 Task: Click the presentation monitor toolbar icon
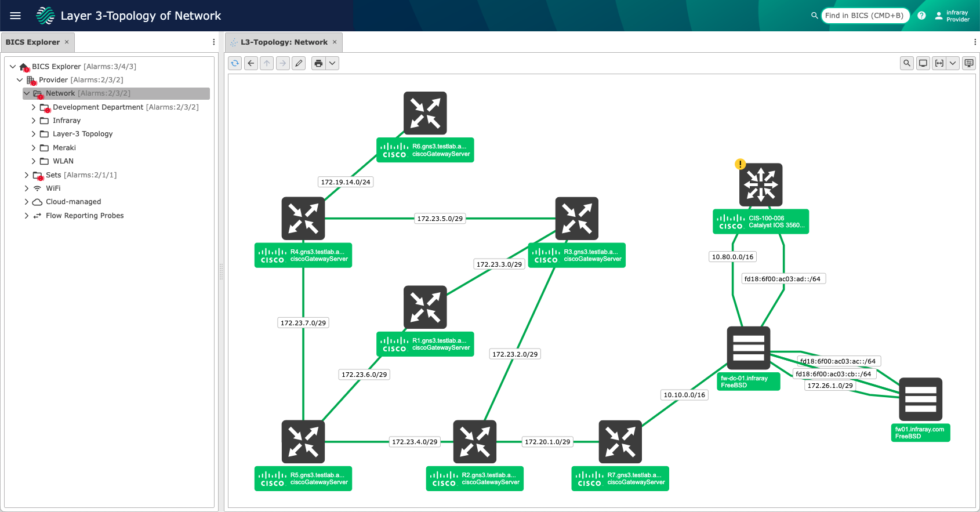point(969,63)
